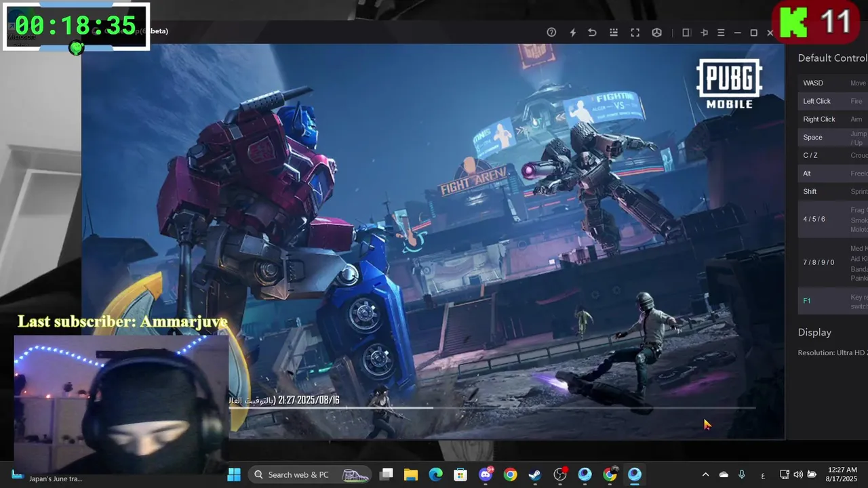Toggle the side panel icon
The height and width of the screenshot is (488, 868).
(686, 33)
